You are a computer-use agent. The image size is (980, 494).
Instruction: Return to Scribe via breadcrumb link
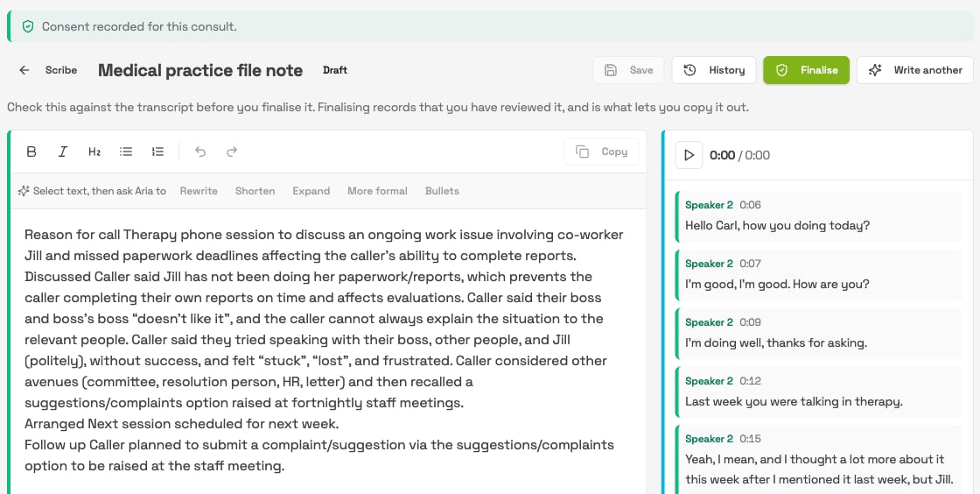pos(61,70)
